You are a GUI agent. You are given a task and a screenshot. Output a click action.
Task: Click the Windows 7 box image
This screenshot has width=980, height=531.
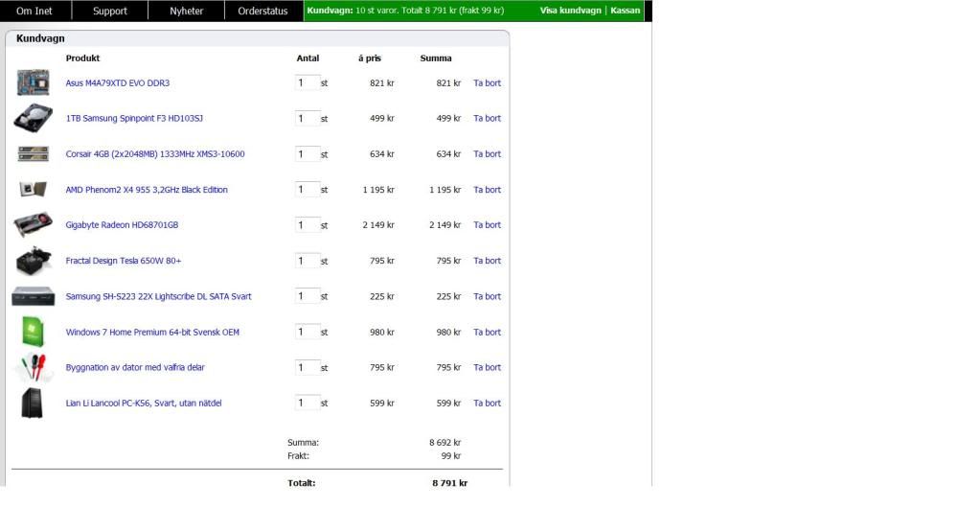point(33,332)
